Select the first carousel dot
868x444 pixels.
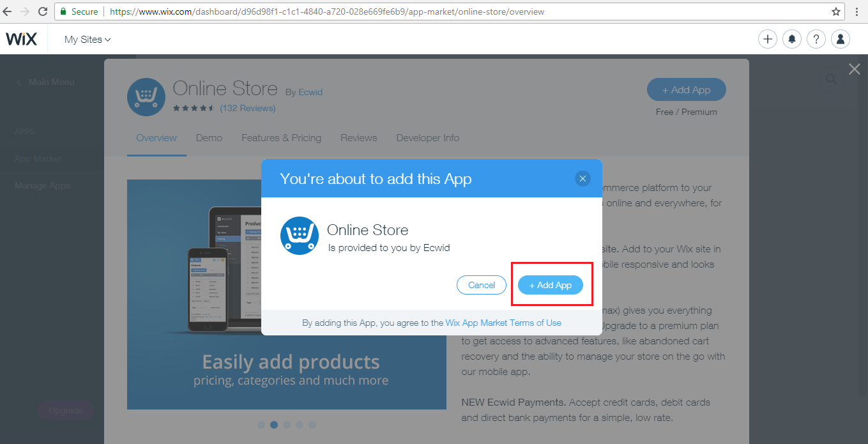pos(261,424)
